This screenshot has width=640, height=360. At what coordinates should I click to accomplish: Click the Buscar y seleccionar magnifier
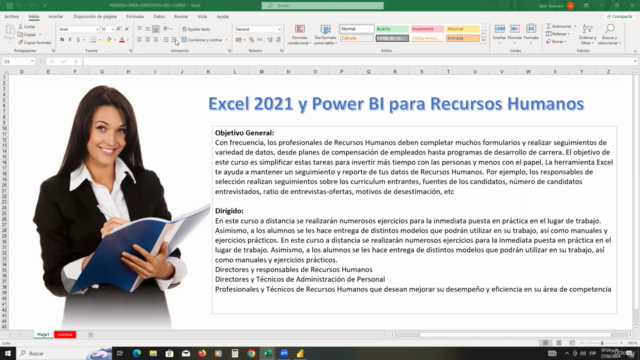tap(610, 29)
